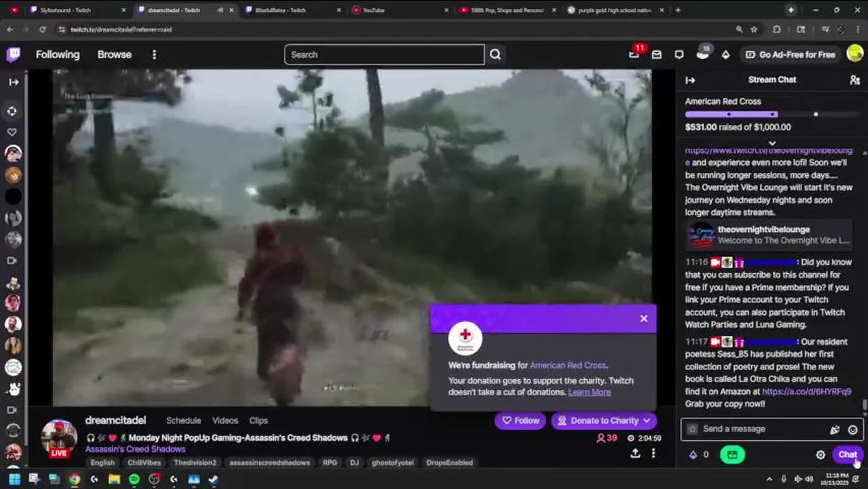Screen dimensions: 868x489
Task: Open a new browser tab
Action: [x=678, y=10]
